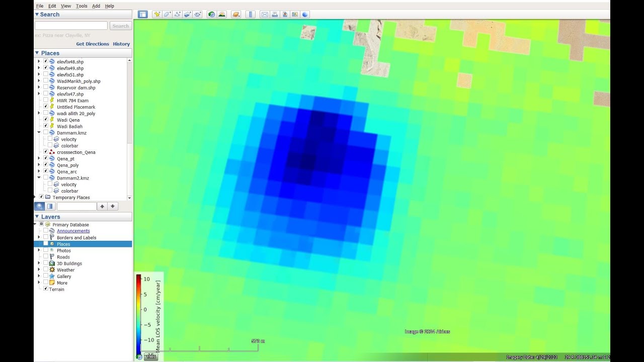Collapse the Dammam.kmz tree node
The image size is (644, 362).
tap(39, 133)
